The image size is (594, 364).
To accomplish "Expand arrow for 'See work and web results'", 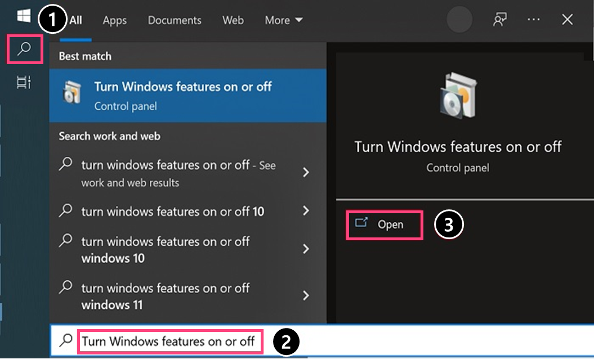I will coord(306,173).
